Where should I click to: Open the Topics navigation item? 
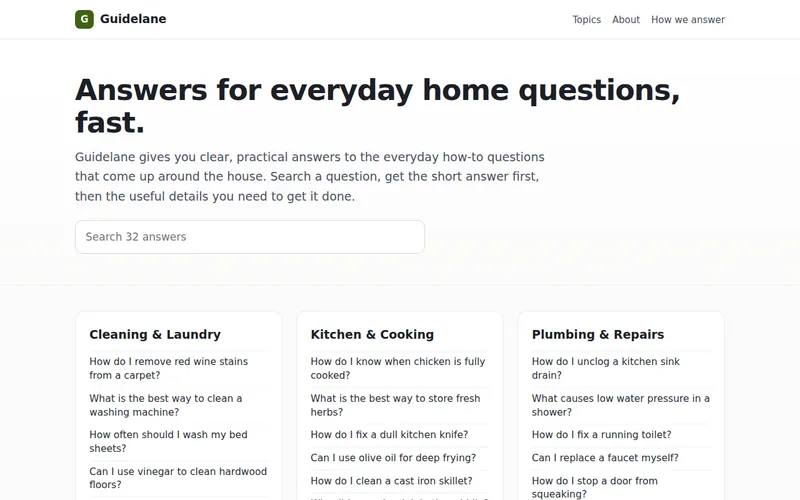pos(586,19)
